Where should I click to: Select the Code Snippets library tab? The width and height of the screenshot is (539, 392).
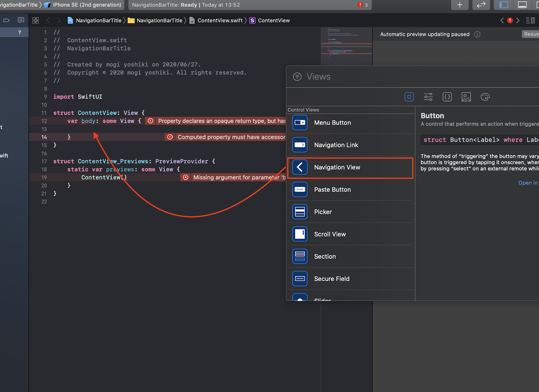(447, 97)
